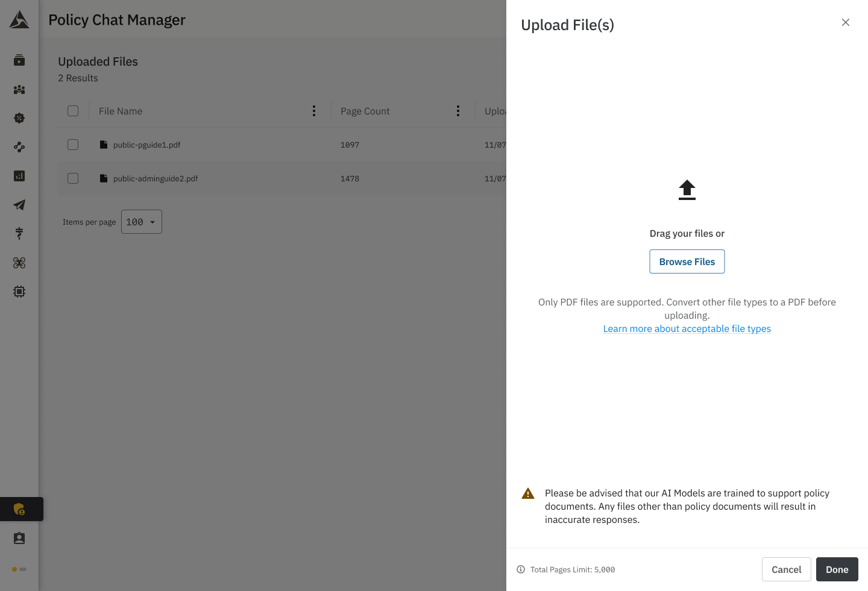Click the ID badge sidebar icon

(x=19, y=538)
